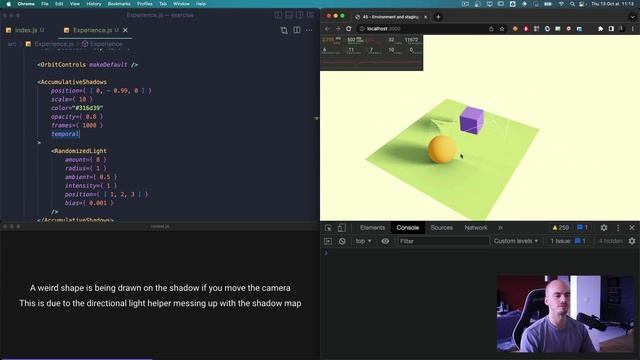The height and width of the screenshot is (360, 640).
Task: Customize VS Code layout icon
Action: click(x=311, y=15)
